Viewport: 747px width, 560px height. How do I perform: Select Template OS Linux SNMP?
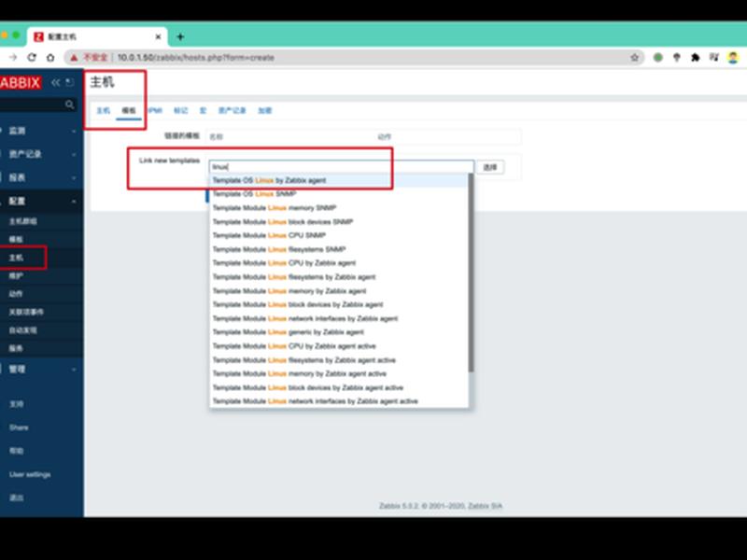(338, 194)
